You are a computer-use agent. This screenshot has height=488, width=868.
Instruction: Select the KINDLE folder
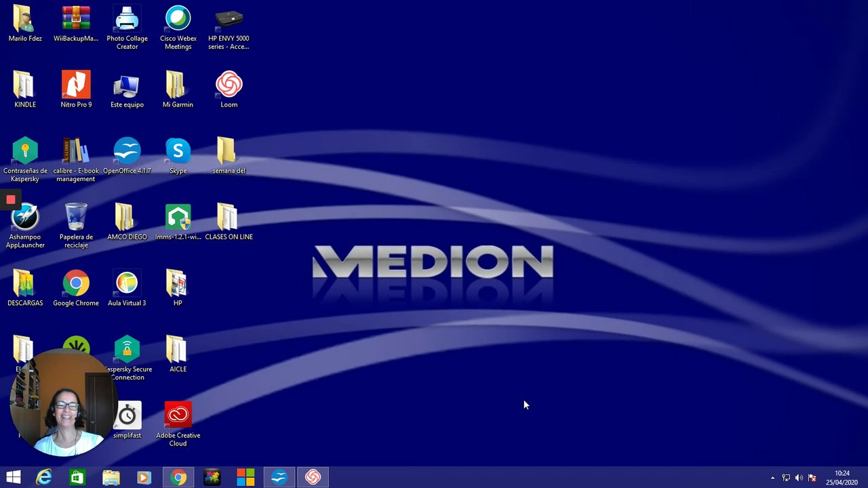[25, 89]
